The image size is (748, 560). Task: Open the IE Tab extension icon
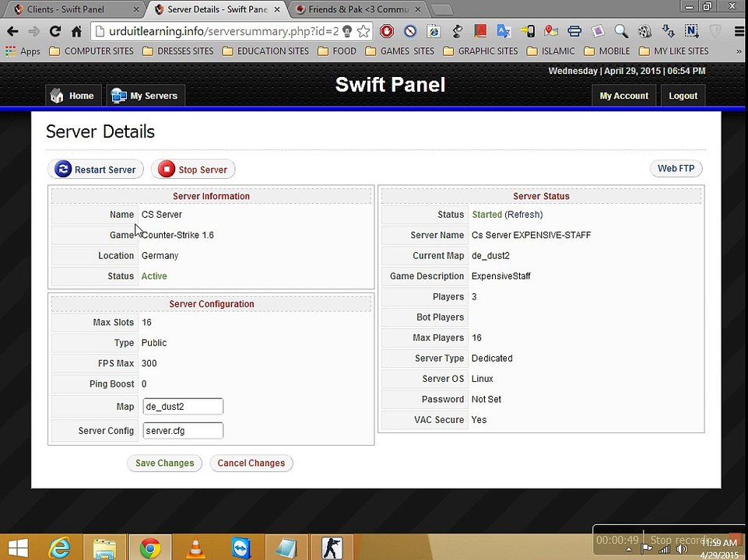pos(434,31)
